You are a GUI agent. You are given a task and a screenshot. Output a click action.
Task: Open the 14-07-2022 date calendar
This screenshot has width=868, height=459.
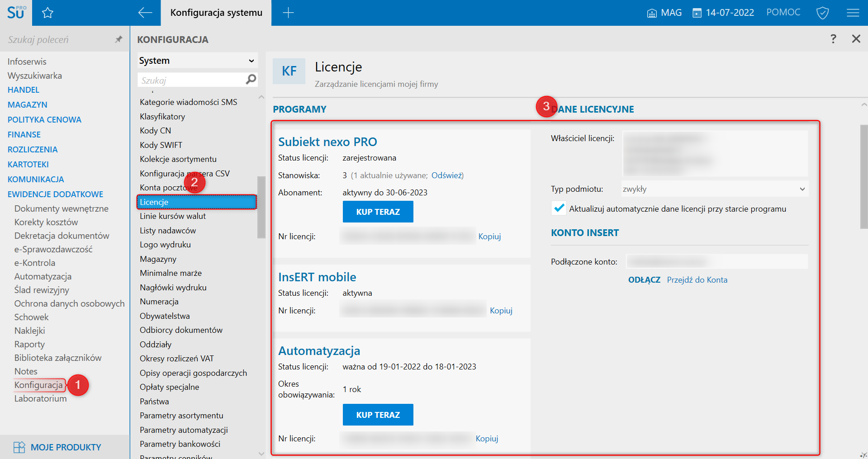(723, 13)
